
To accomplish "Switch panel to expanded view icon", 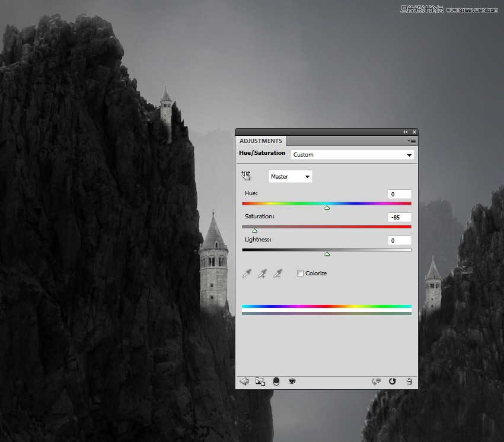I will 260,381.
